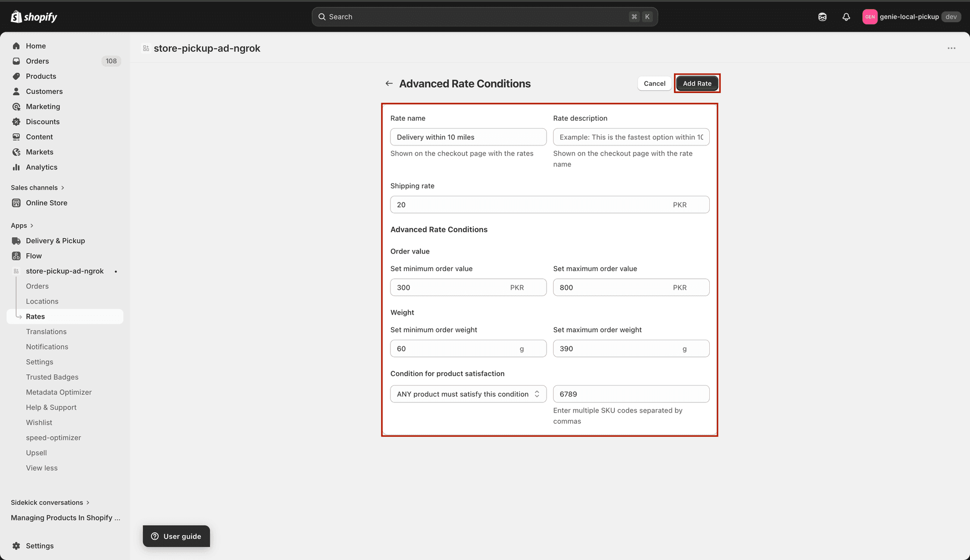Open Translations in the app submenu
This screenshot has height=560, width=970.
coord(46,332)
